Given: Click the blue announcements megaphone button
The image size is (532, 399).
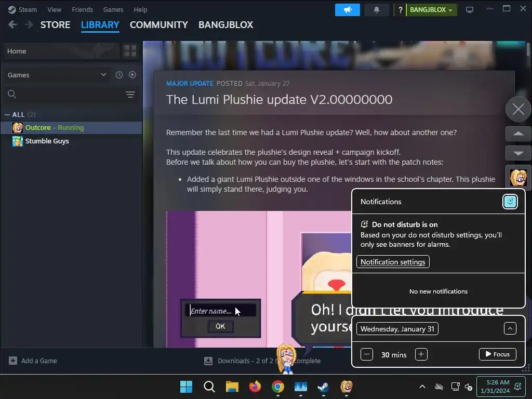Looking at the screenshot, I should point(347,10).
